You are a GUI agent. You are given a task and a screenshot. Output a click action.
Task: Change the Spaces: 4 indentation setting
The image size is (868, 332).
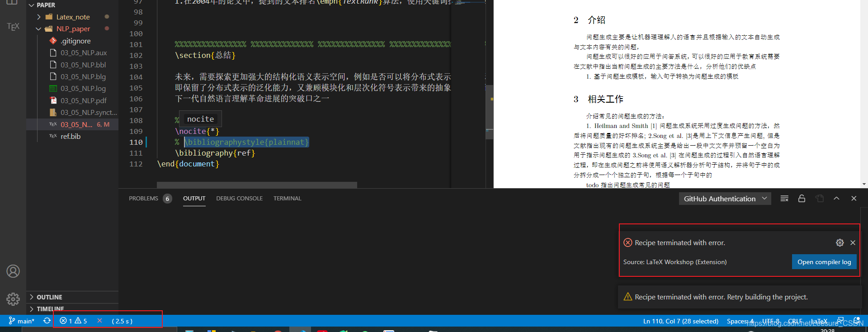pos(741,321)
